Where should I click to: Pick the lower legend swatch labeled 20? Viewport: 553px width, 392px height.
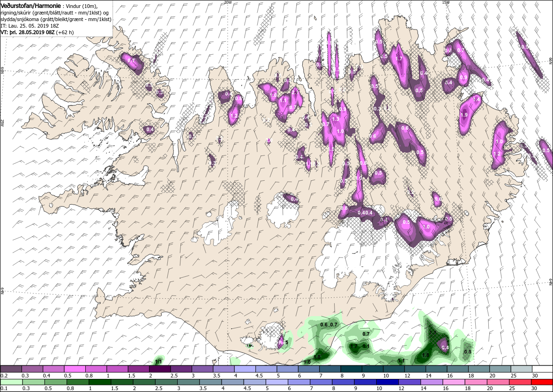pyautogui.click(x=498, y=382)
